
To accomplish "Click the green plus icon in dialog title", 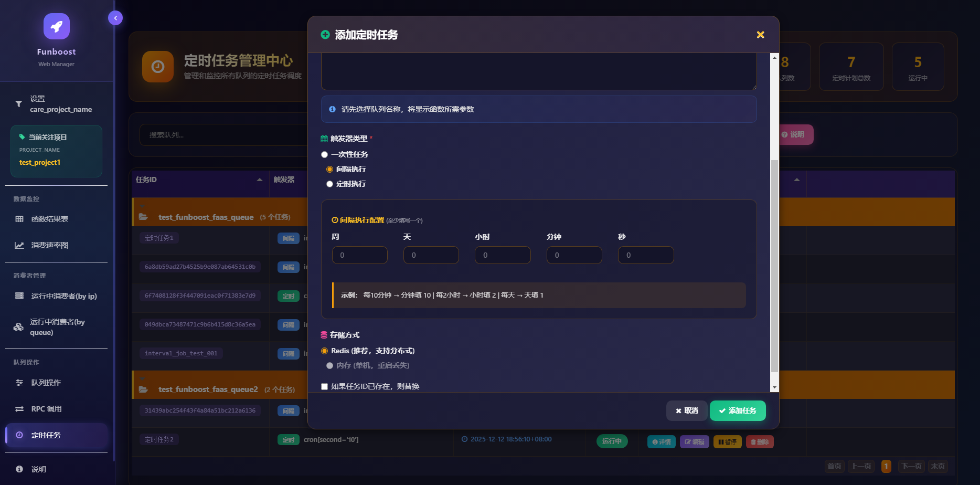I will [325, 35].
